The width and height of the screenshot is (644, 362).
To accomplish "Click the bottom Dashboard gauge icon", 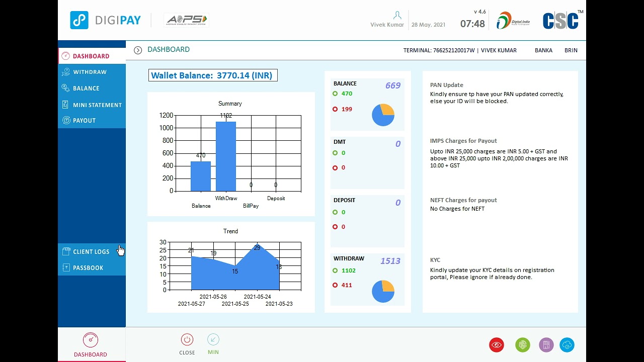I will pyautogui.click(x=91, y=340).
